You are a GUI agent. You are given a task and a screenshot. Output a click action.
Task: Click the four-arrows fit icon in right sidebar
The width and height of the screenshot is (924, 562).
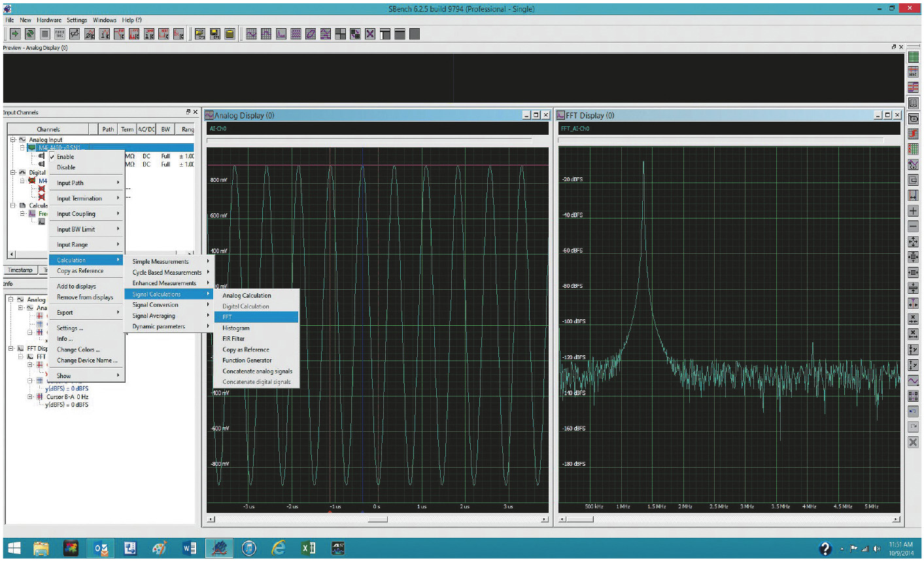pyautogui.click(x=914, y=241)
